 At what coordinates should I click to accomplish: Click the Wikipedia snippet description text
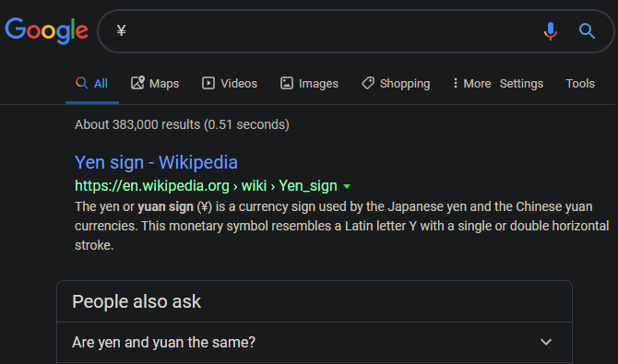point(341,226)
